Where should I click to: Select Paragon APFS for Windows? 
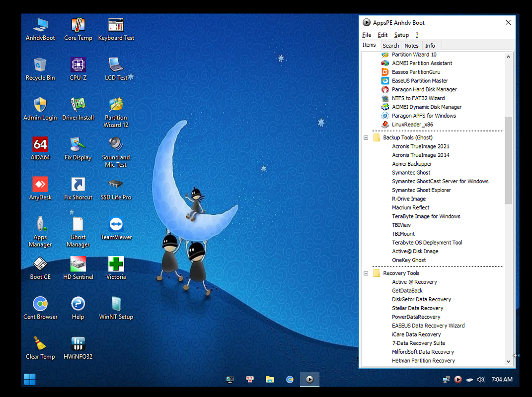[424, 116]
